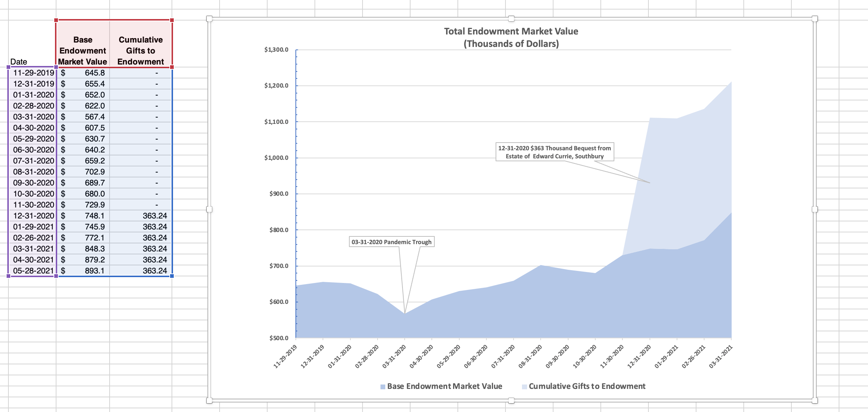The width and height of the screenshot is (868, 412).
Task: Click the top-left chart resize handle
Action: (x=209, y=19)
